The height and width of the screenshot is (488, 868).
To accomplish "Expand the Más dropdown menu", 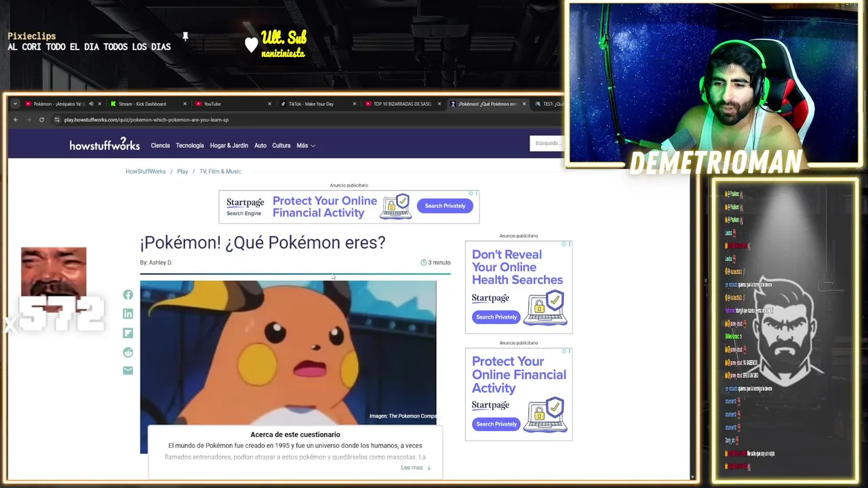I will (306, 146).
